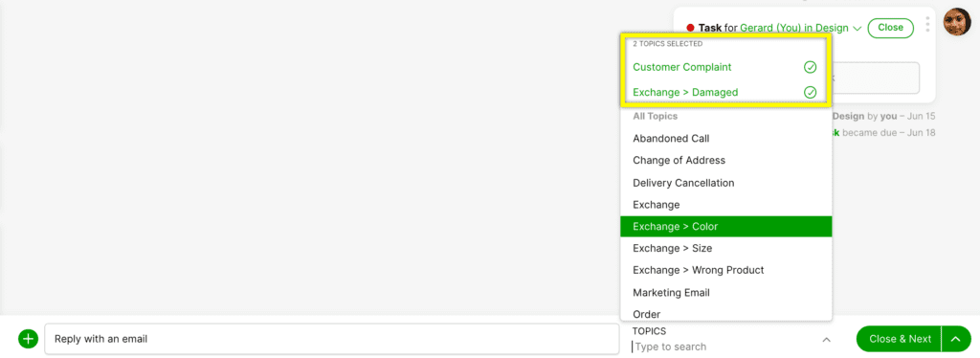Collapse the Topics dropdown chevron
The width and height of the screenshot is (980, 358).
pyautogui.click(x=826, y=340)
